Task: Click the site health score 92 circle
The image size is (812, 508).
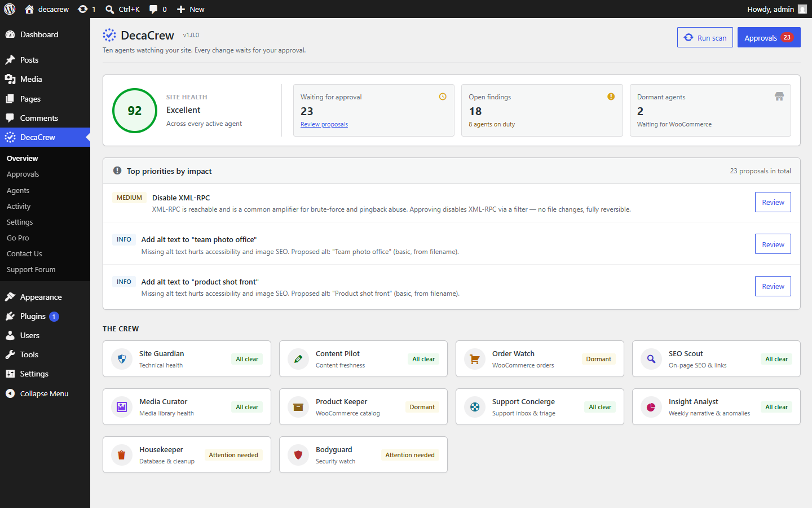Action: pos(135,111)
